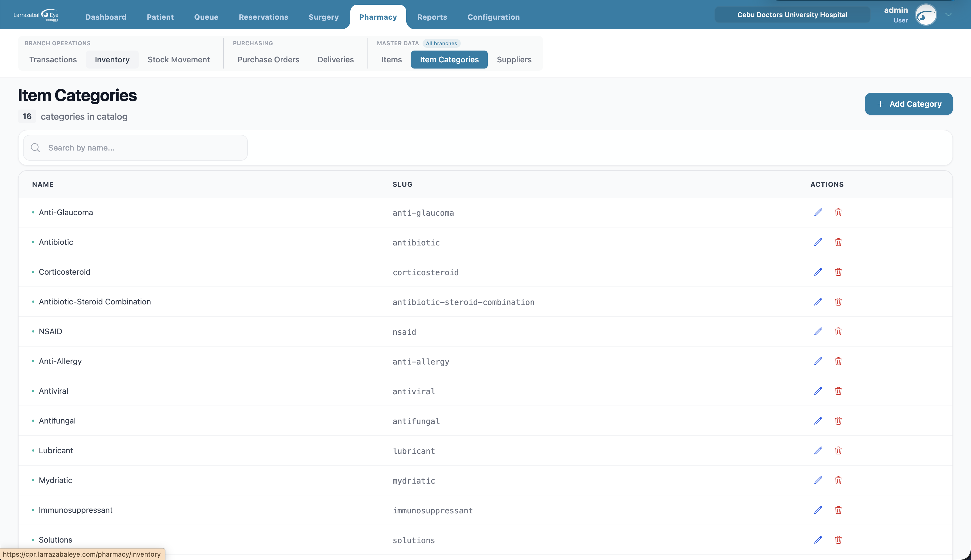
Task: Delete the Antiviral category
Action: point(838,391)
